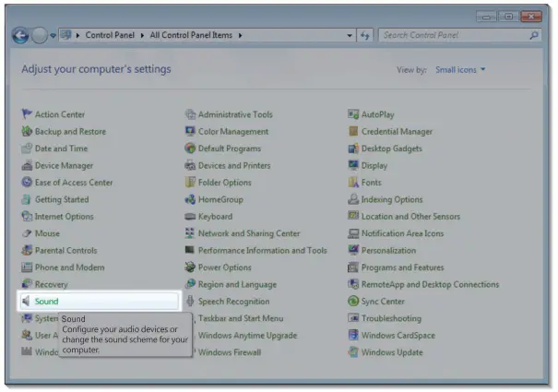Click the Parental Controls icon
This screenshot has height=392, width=558.
[27, 250]
